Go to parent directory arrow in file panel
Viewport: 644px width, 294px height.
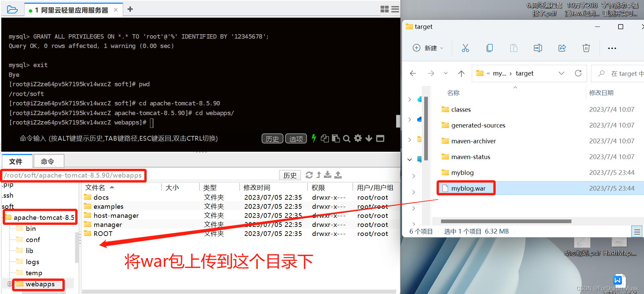pyautogui.click(x=318, y=175)
